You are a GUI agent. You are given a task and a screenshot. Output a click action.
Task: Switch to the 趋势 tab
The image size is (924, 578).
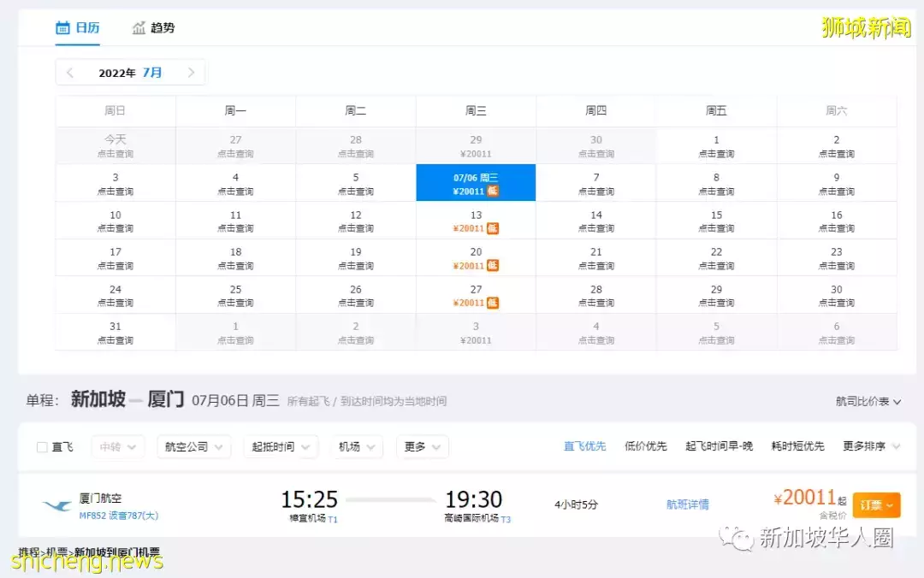[x=163, y=27]
